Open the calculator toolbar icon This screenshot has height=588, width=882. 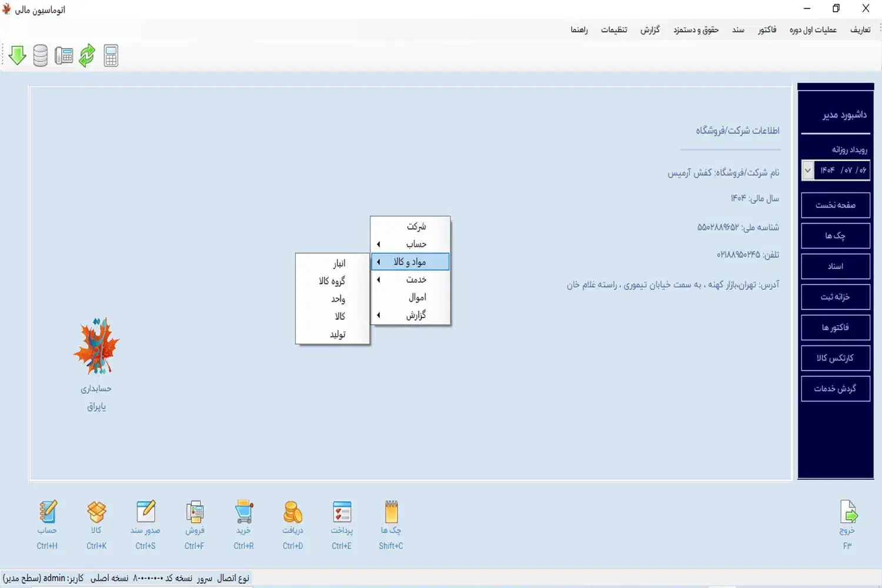click(x=111, y=55)
